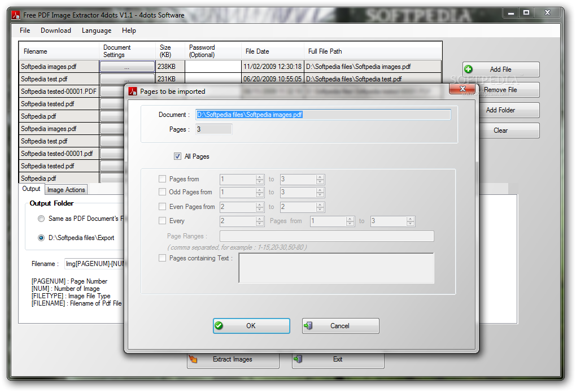This screenshot has height=392, width=576.
Task: Click the Add Folder button
Action: [509, 110]
